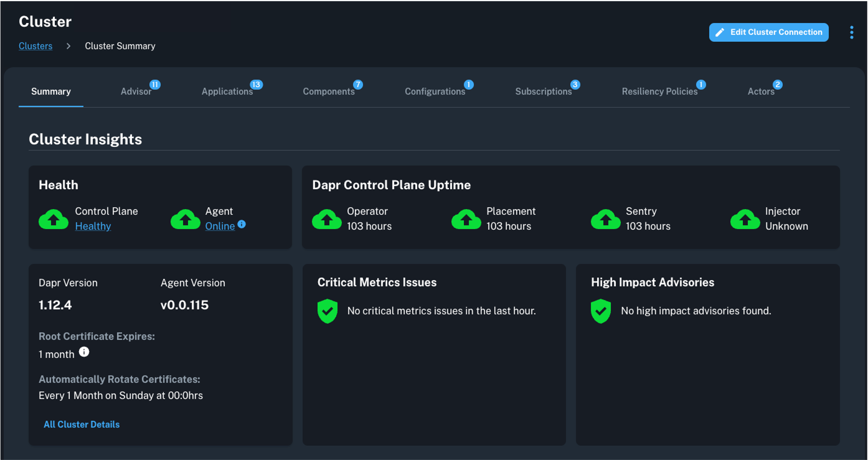Image resolution: width=868 pixels, height=460 pixels.
Task: Open the Configurations tab
Action: (x=435, y=91)
